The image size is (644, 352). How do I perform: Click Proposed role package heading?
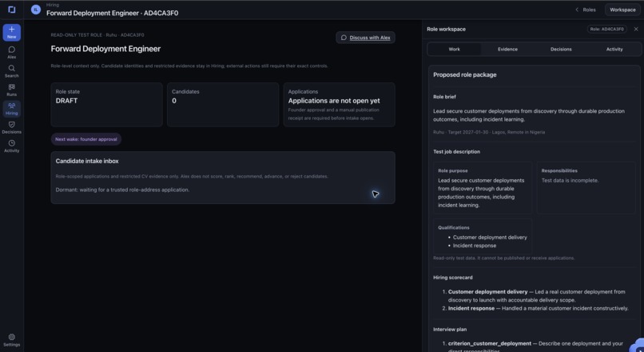464,75
